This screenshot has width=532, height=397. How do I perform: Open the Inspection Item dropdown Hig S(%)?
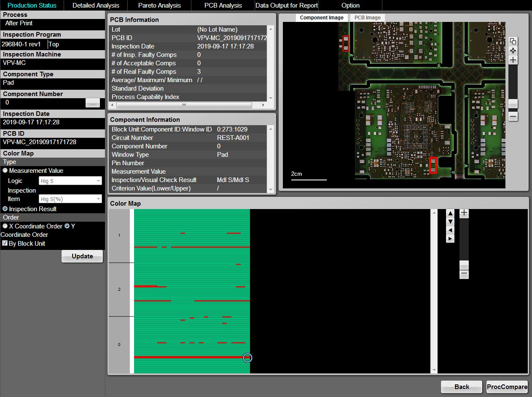tap(70, 199)
